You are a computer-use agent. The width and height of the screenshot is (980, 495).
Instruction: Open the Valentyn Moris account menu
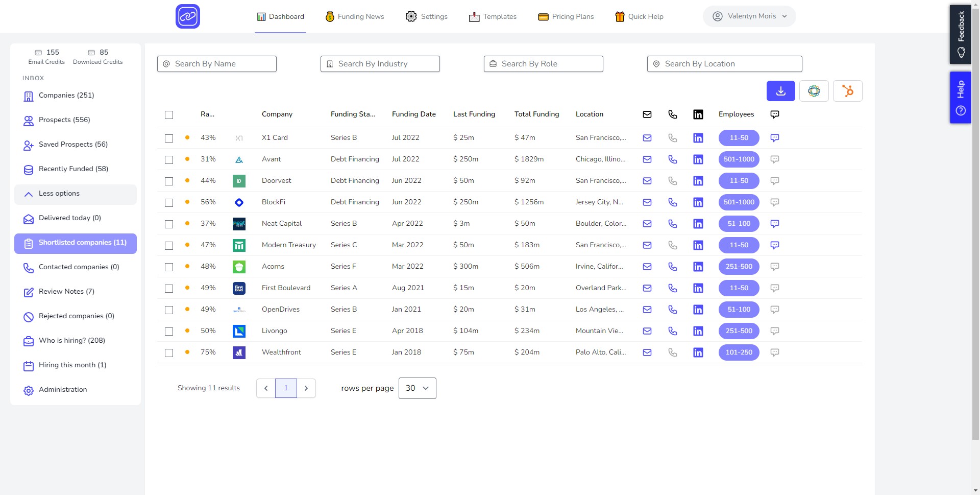coord(749,16)
